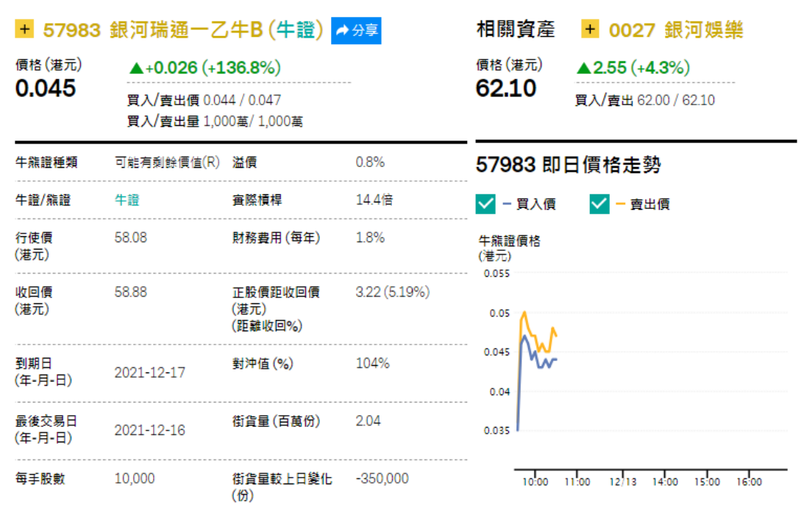
Task: Click the 對沖值 (%) row label
Action: point(263,364)
